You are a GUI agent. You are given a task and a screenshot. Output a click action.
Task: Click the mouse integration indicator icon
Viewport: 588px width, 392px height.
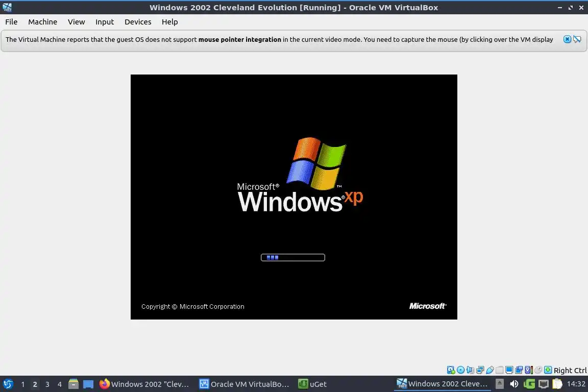tap(538, 370)
